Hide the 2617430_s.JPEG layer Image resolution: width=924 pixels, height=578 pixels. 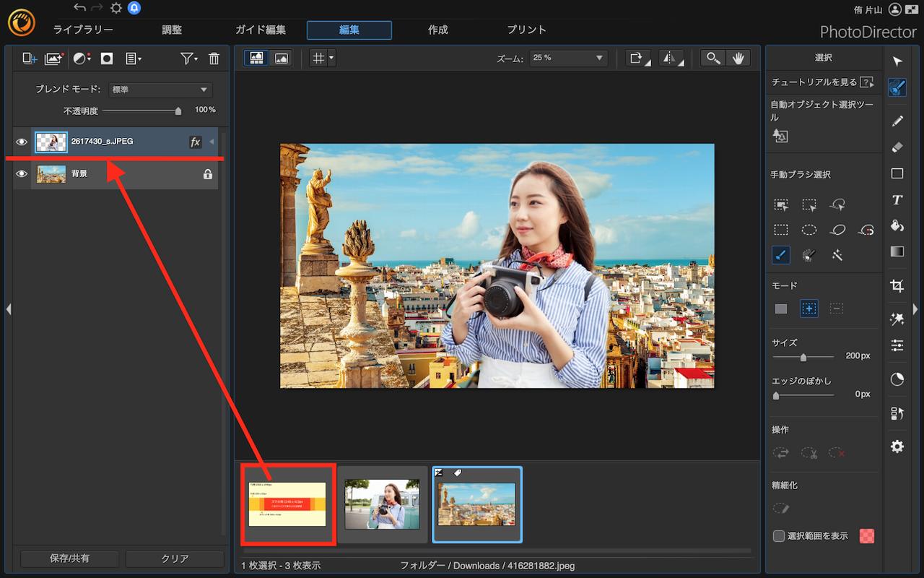click(x=22, y=142)
